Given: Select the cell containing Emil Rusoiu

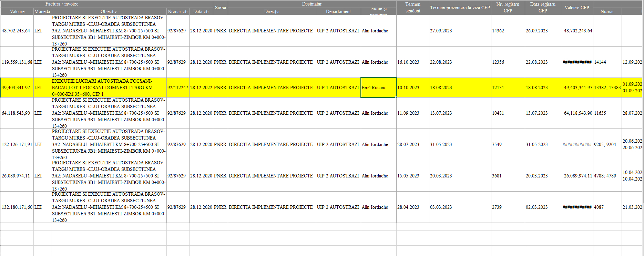Looking at the screenshot, I should pos(378,88).
